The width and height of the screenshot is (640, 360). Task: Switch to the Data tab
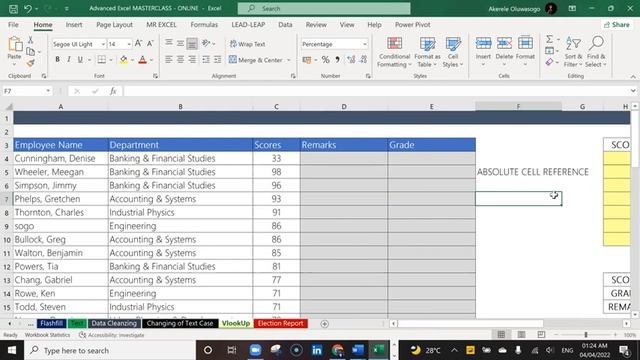click(x=285, y=25)
